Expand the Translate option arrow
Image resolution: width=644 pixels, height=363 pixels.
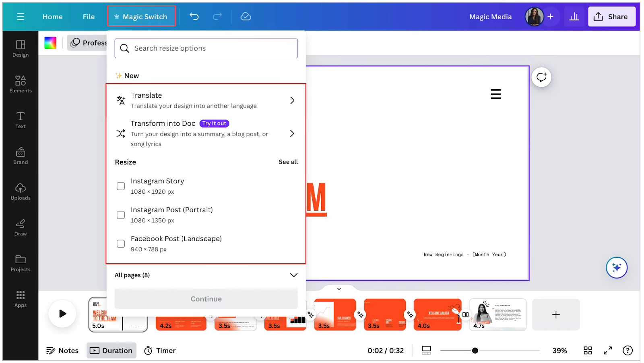pos(292,100)
